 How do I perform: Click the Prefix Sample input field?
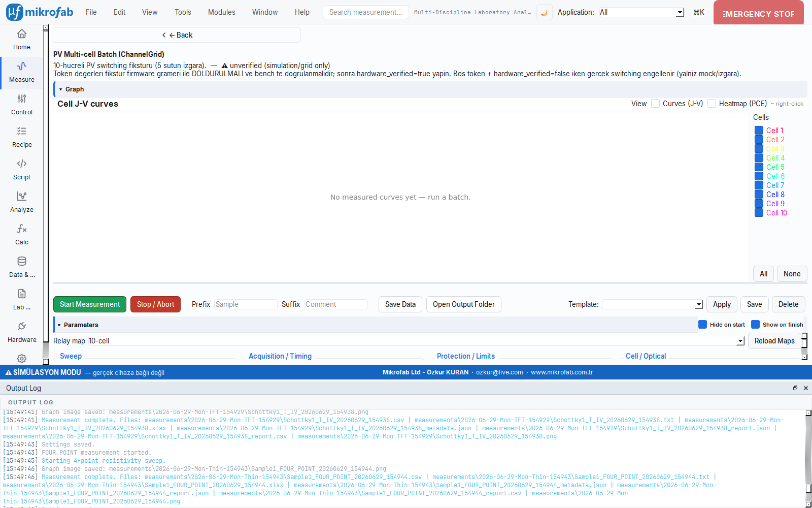tap(246, 304)
